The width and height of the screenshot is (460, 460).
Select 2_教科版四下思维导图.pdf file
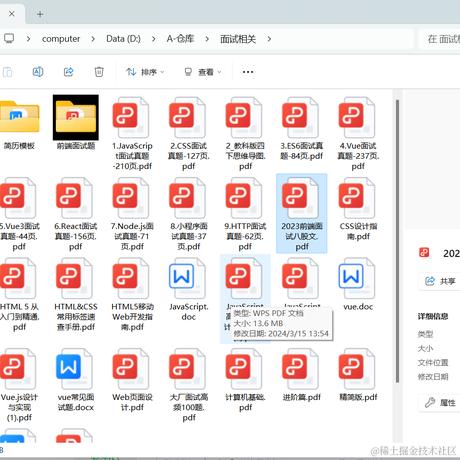(245, 133)
